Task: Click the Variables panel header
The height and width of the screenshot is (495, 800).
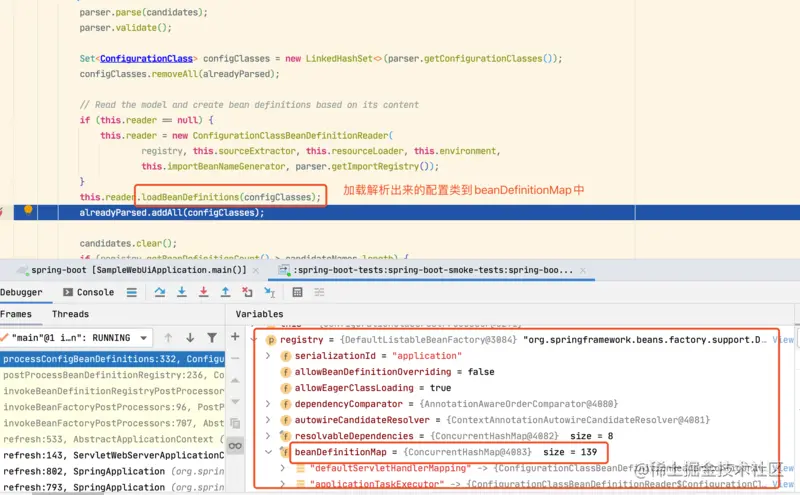Action: [259, 314]
